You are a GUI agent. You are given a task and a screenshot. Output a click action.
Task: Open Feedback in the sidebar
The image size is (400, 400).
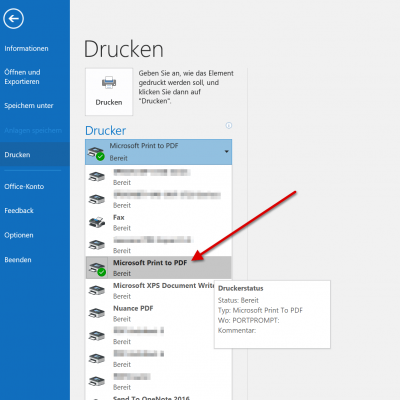click(19, 211)
